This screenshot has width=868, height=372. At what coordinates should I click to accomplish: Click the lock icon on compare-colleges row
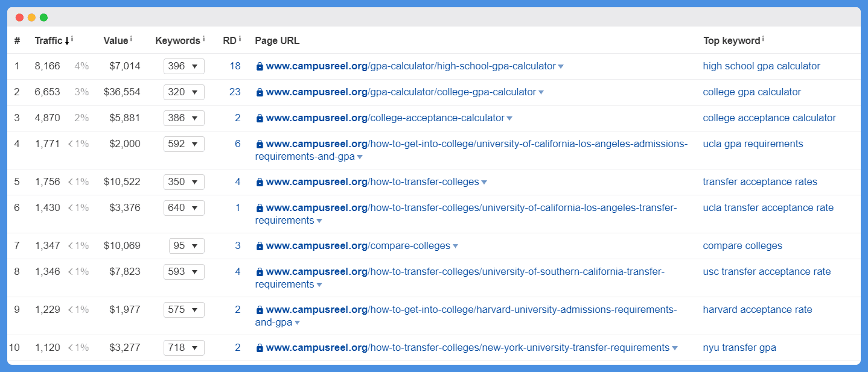260,246
